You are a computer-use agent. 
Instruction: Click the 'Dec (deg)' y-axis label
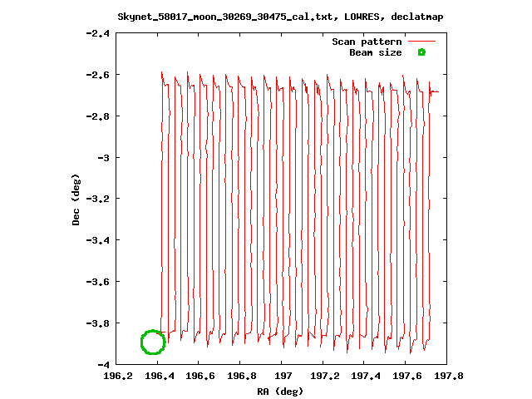click(x=76, y=199)
